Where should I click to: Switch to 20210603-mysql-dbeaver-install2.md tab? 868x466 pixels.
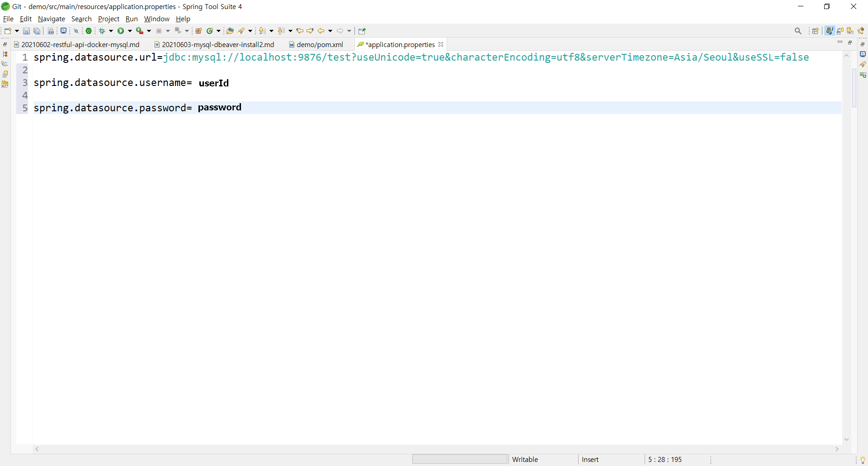[214, 44]
